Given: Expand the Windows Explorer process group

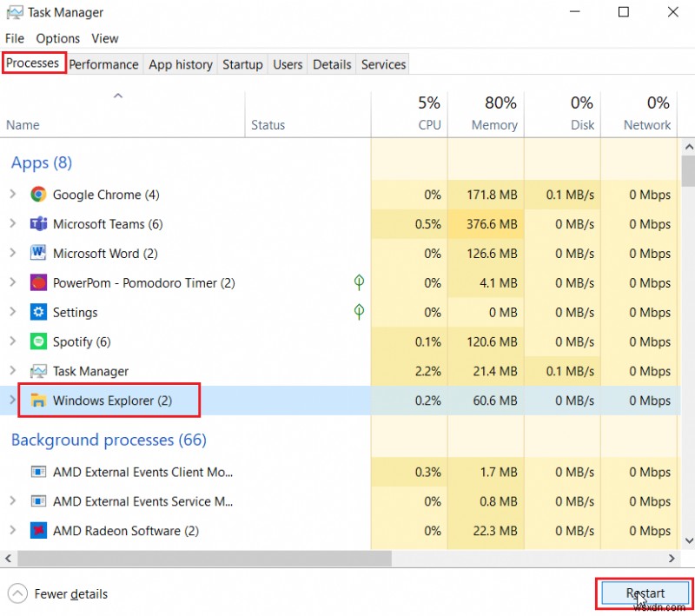Looking at the screenshot, I should (x=12, y=401).
